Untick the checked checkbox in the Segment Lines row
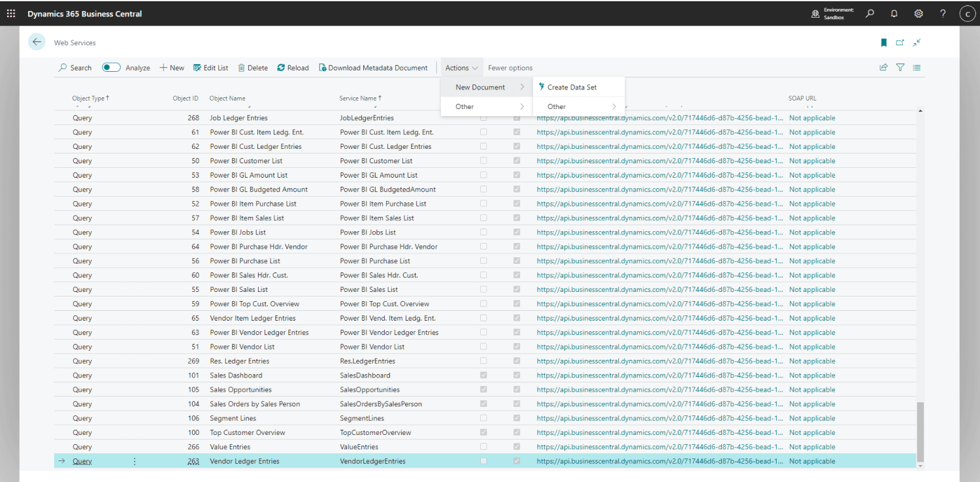The width and height of the screenshot is (980, 482). click(x=517, y=418)
